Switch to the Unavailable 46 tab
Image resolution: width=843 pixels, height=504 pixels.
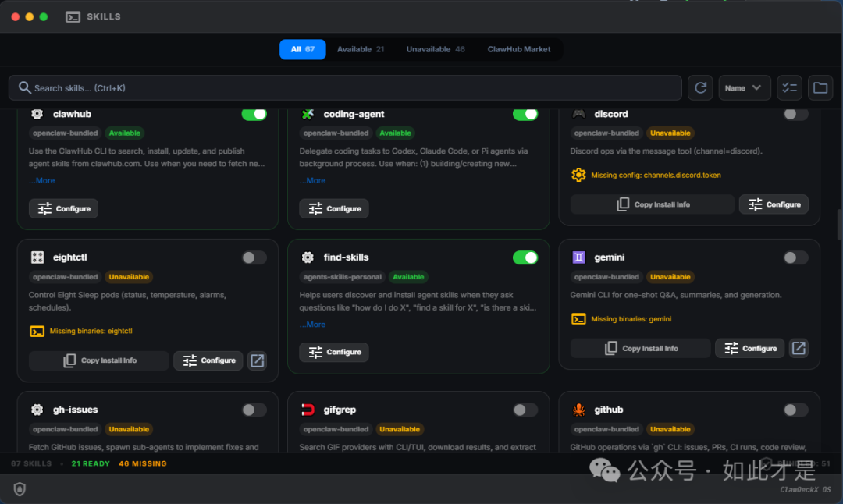coord(436,49)
